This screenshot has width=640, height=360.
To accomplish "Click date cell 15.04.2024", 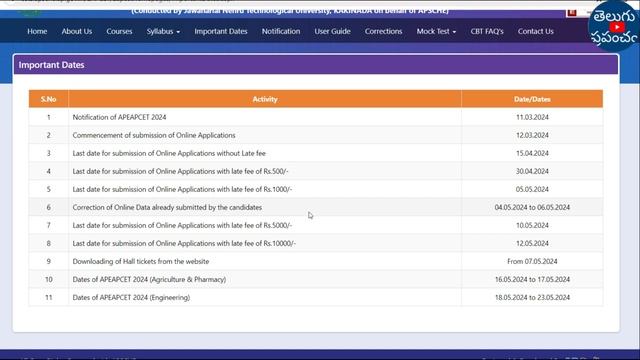I will click(532, 153).
